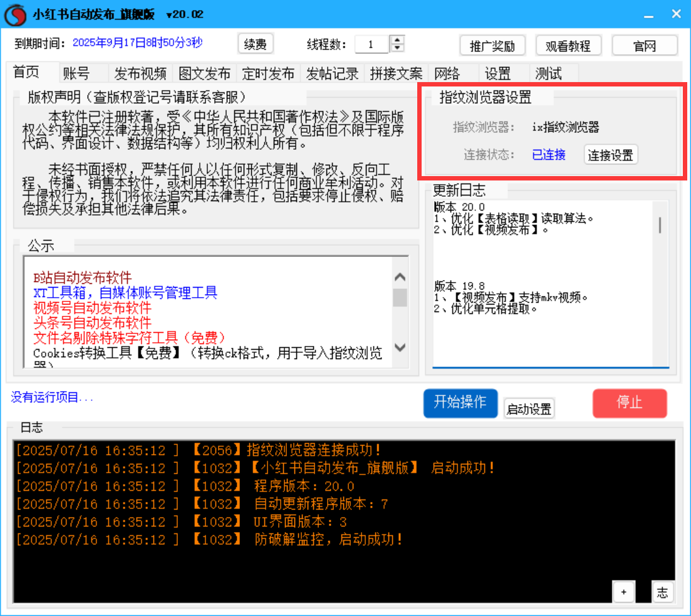Viewport: 691px width, 616px height.
Task: Click 连接设置 connection settings button
Action: pyautogui.click(x=610, y=155)
